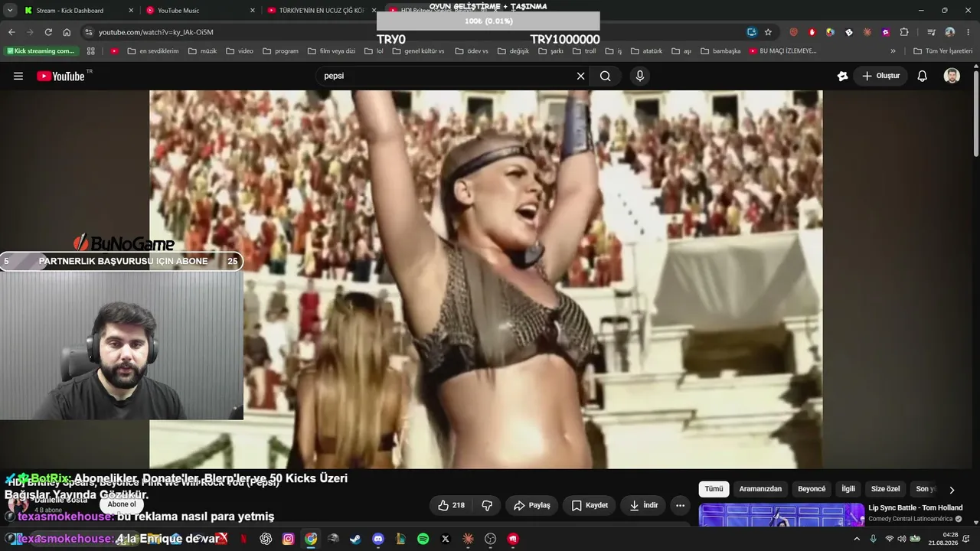Open the 'Kick streaming com...' bookmark

tap(41, 51)
